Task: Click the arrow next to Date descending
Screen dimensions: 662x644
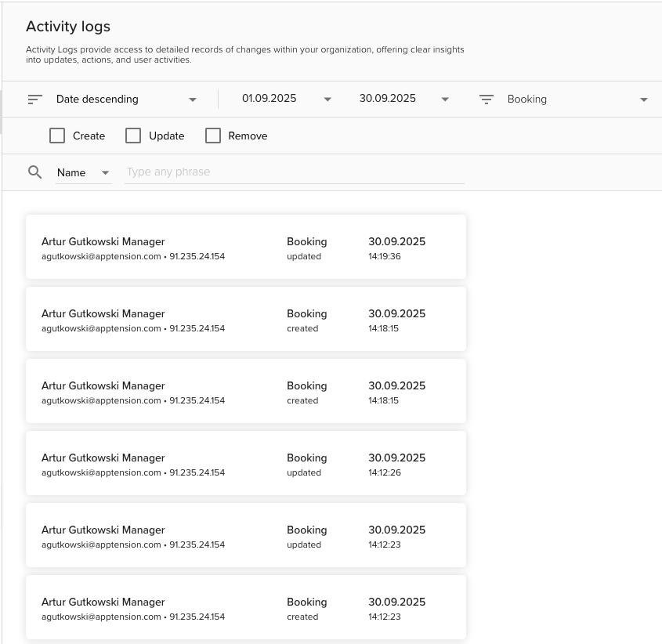Action: point(193,99)
